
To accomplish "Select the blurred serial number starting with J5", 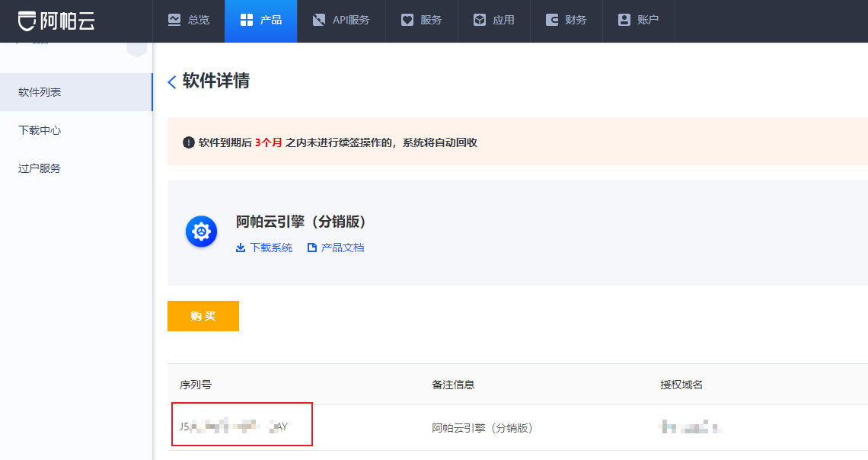I will (x=234, y=426).
